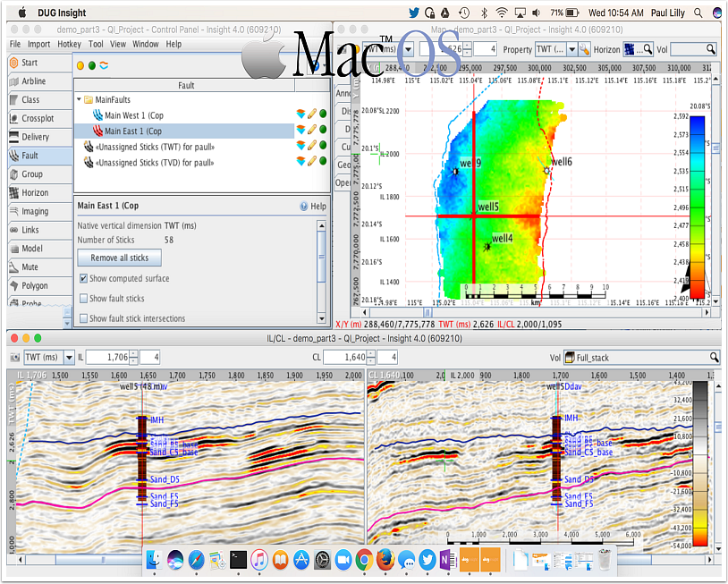Open Map view TWT (ms) domain dropdown

pyautogui.click(x=408, y=49)
